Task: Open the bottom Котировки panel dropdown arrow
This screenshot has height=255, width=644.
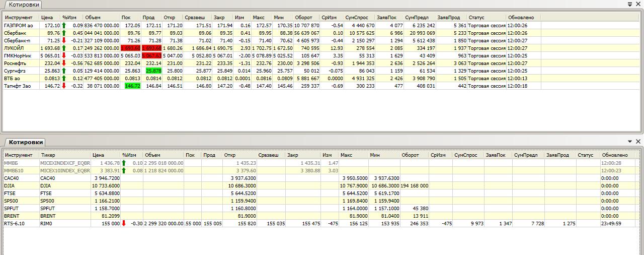Action: coord(630,142)
